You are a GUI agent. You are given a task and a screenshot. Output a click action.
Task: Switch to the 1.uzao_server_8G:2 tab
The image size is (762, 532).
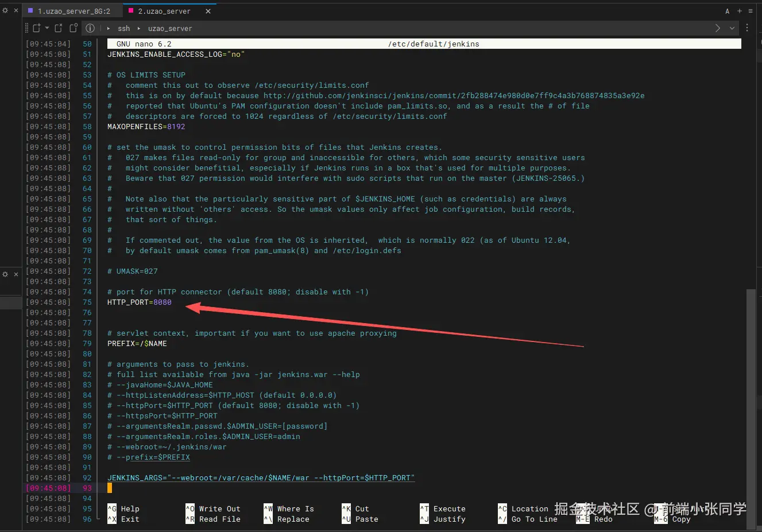coord(74,11)
